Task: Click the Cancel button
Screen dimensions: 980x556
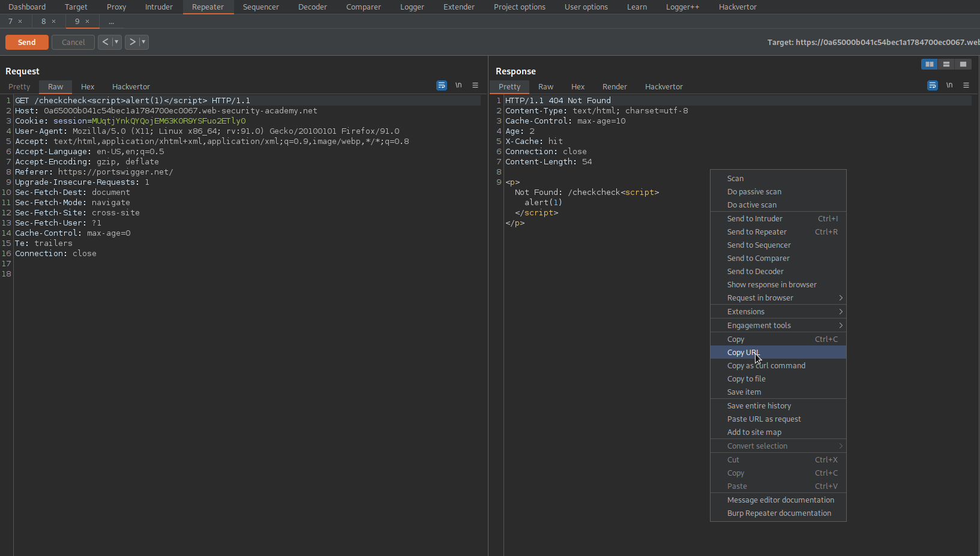Action: 73,42
